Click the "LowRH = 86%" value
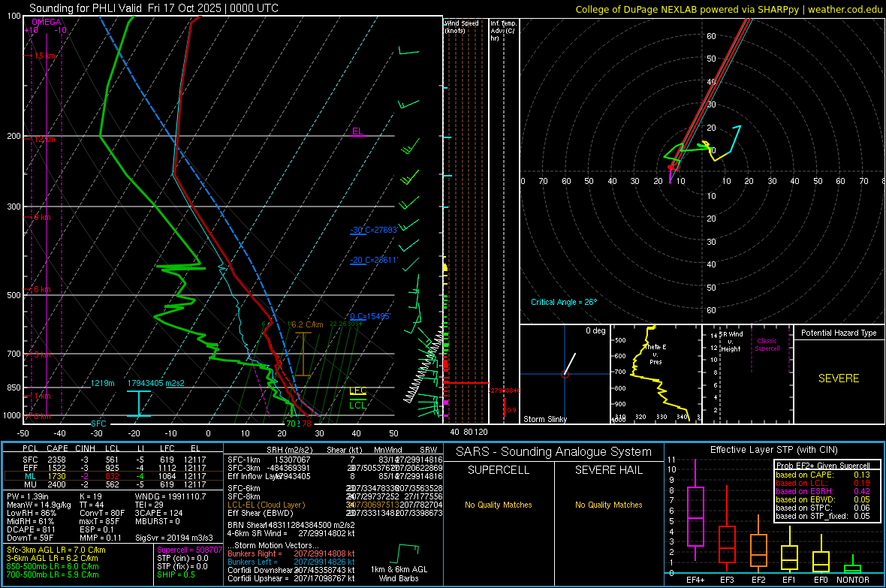The width and height of the screenshot is (886, 588). click(32, 514)
